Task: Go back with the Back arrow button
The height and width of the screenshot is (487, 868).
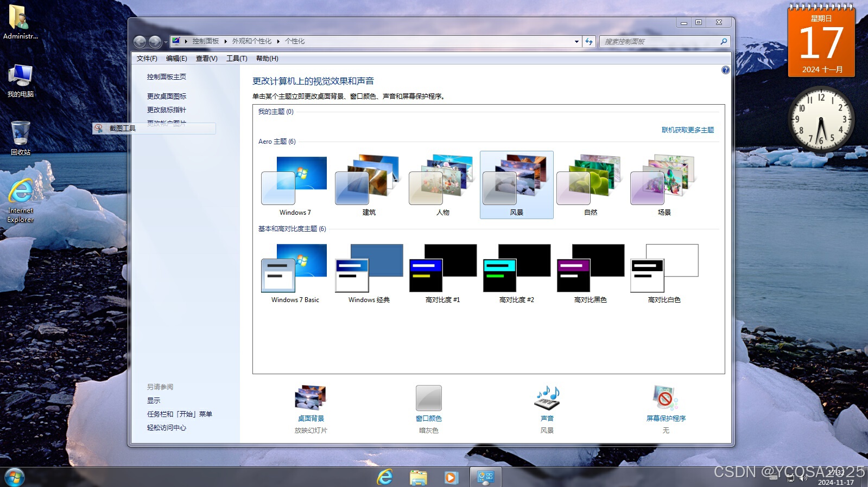Action: [140, 41]
